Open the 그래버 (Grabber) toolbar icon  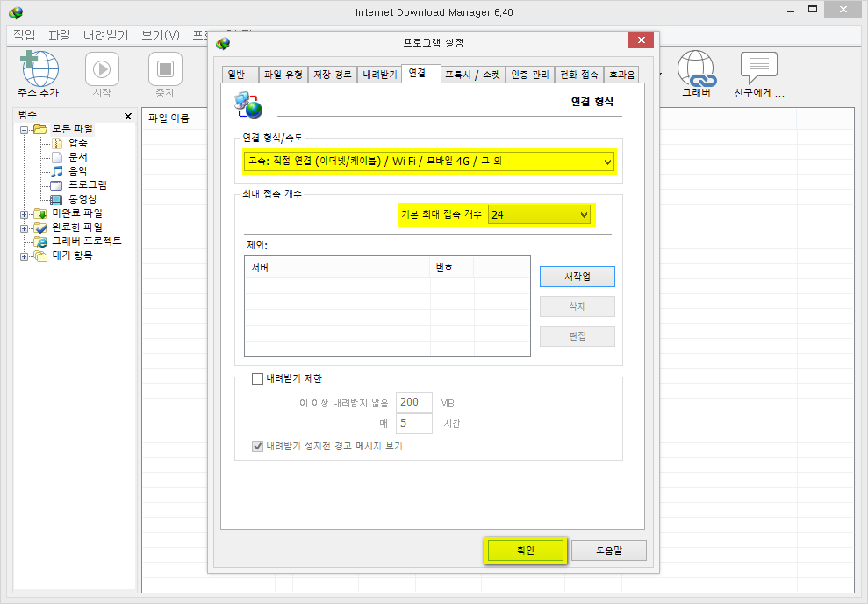point(696,68)
